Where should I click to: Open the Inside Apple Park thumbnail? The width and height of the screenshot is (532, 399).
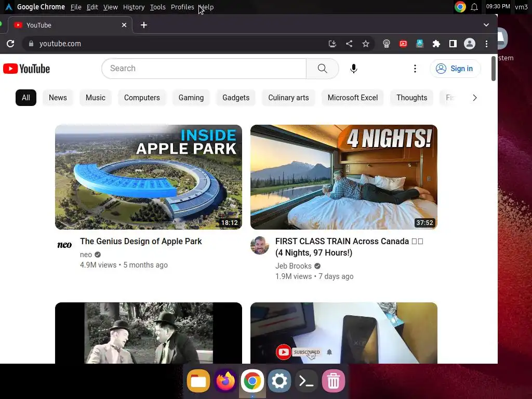tap(149, 177)
